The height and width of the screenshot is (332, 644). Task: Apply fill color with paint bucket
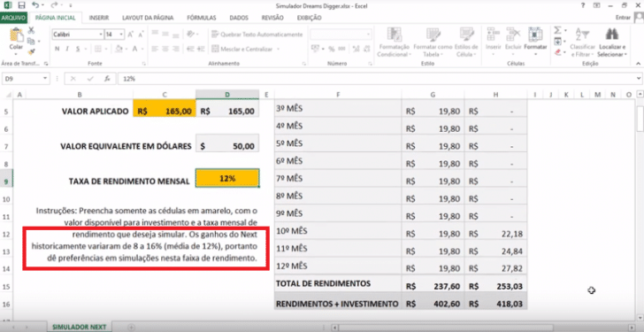[x=119, y=49]
